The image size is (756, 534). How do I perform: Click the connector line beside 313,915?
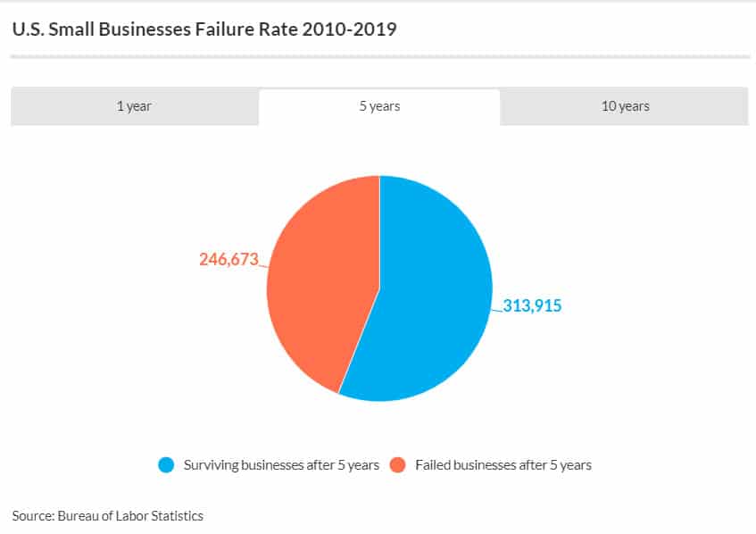[497, 310]
